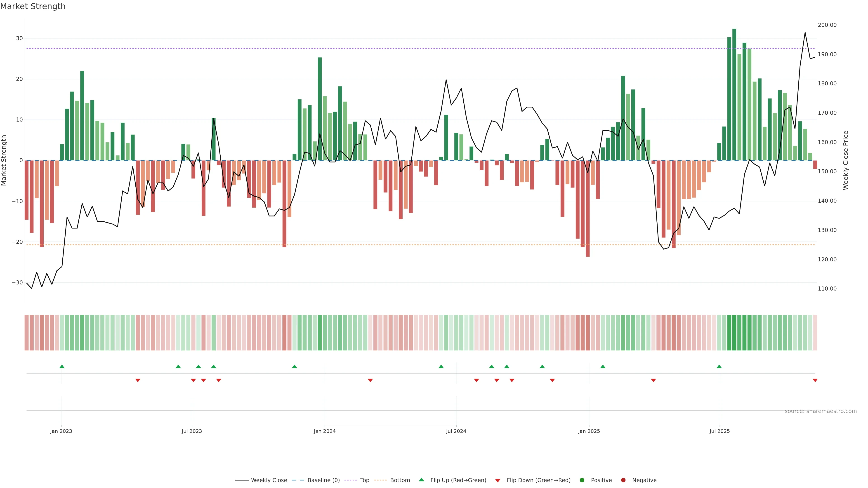
Task: Click darkest green heatmap cell in July 2025
Action: click(734, 333)
